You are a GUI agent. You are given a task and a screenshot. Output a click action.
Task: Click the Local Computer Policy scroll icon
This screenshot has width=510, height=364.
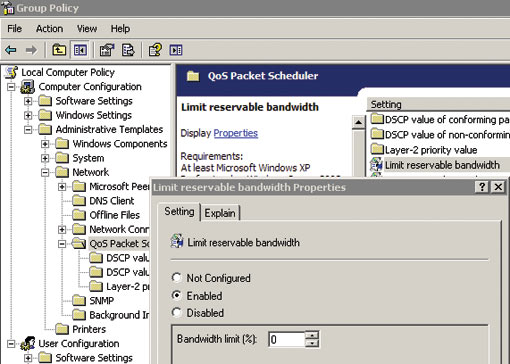[x=12, y=72]
